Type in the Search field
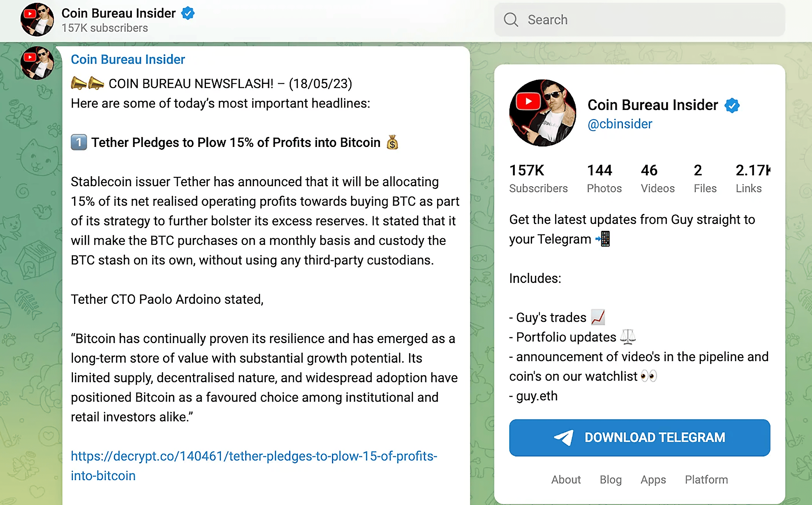The width and height of the screenshot is (812, 505). tap(651, 20)
